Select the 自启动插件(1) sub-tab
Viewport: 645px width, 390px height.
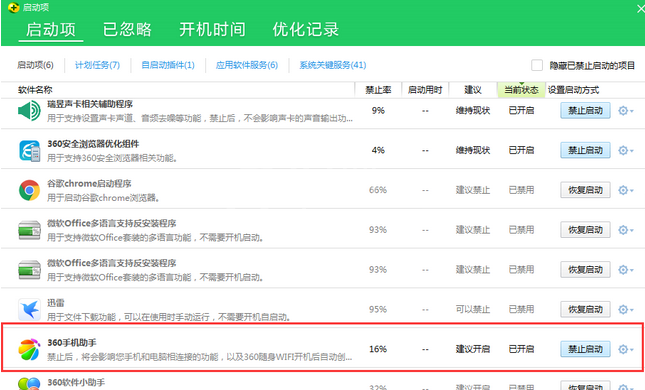pyautogui.click(x=168, y=65)
